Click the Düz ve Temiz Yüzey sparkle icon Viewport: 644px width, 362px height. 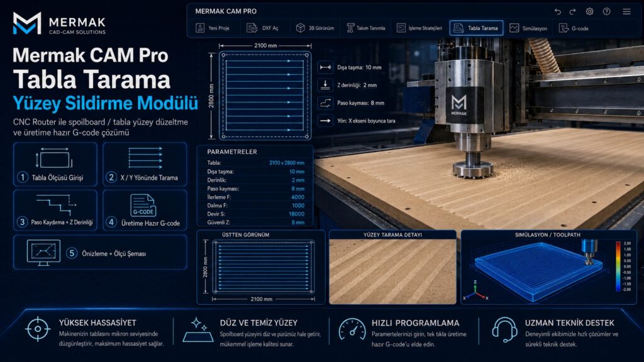coord(198,329)
